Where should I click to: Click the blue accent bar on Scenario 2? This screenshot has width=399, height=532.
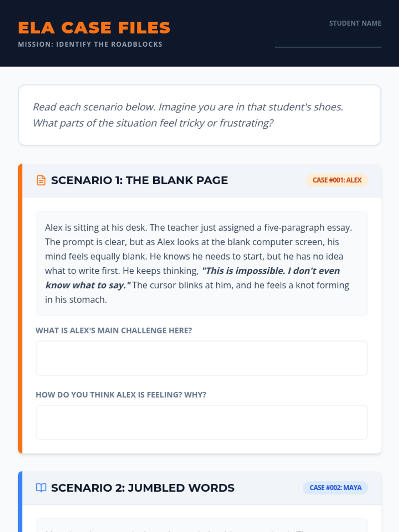pyautogui.click(x=20, y=502)
